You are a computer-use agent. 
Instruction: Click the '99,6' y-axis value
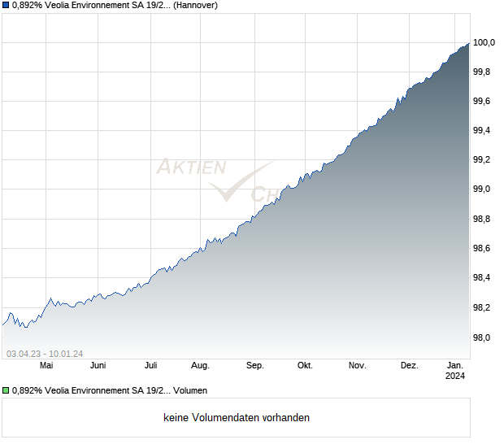(x=482, y=101)
